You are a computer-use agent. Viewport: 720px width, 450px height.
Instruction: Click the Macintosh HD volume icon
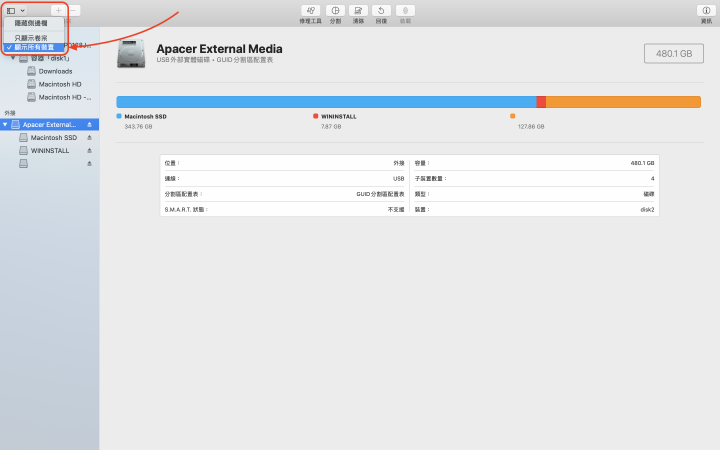point(31,84)
